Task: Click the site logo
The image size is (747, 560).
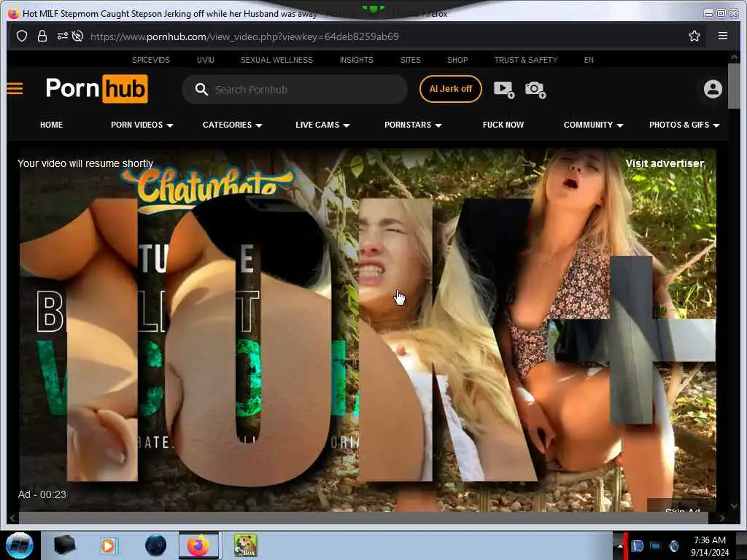Action: [97, 89]
